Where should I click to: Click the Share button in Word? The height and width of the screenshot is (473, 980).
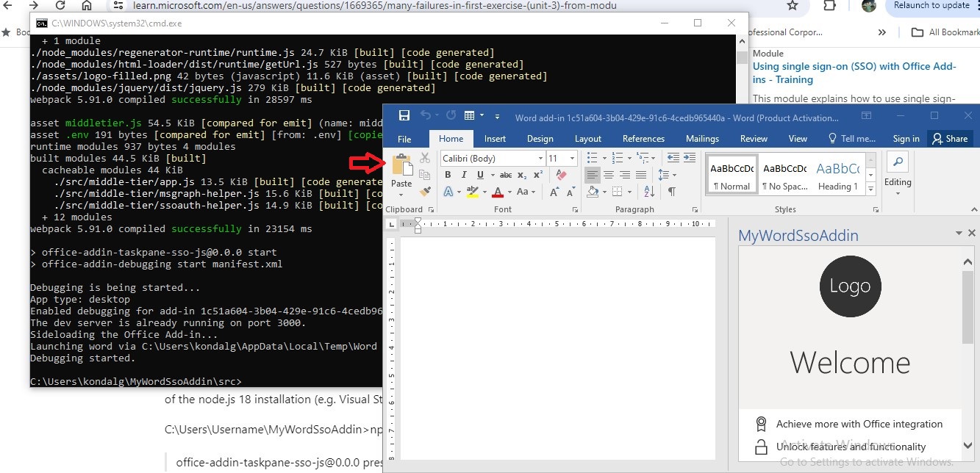pos(950,139)
